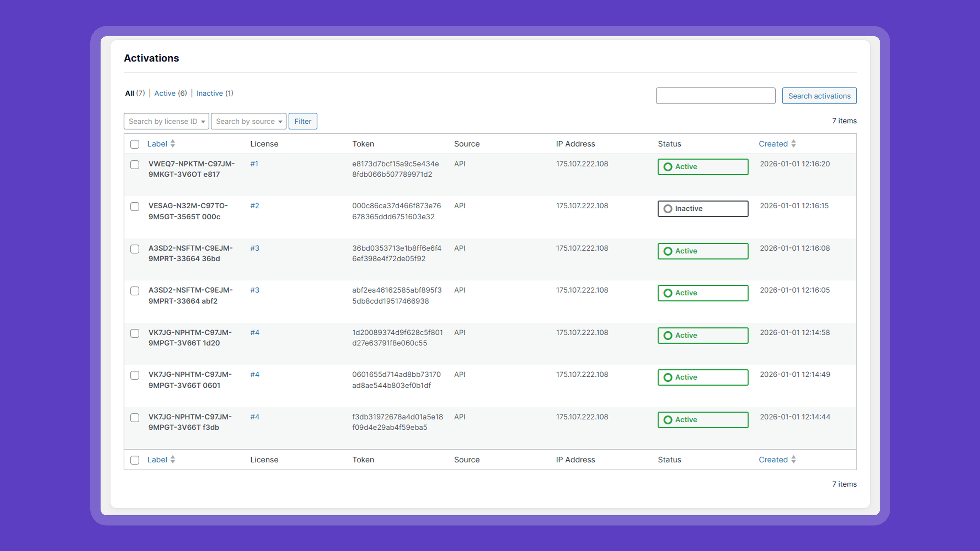Click Active badge on the f3db activation row
980x551 pixels.
coord(702,420)
